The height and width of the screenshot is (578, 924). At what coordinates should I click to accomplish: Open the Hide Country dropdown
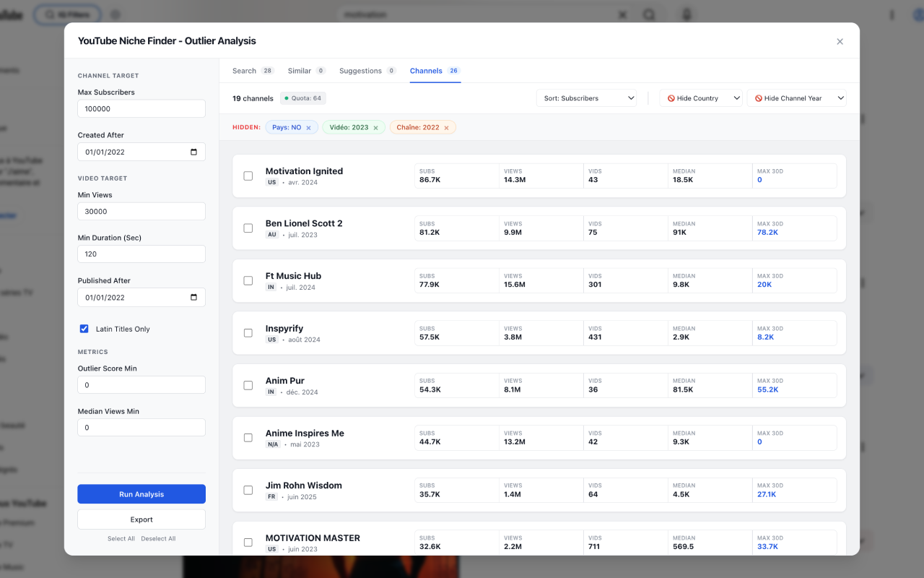(701, 98)
